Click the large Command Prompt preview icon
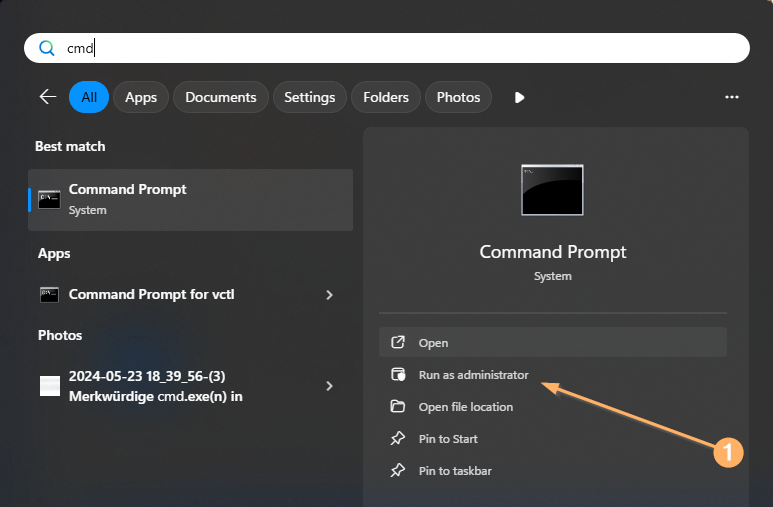This screenshot has width=773, height=507. coord(552,190)
